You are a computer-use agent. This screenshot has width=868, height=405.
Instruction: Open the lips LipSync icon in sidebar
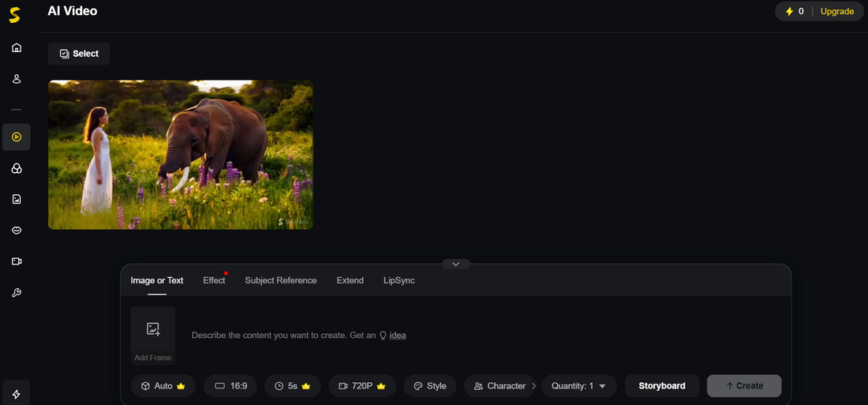coord(17,230)
